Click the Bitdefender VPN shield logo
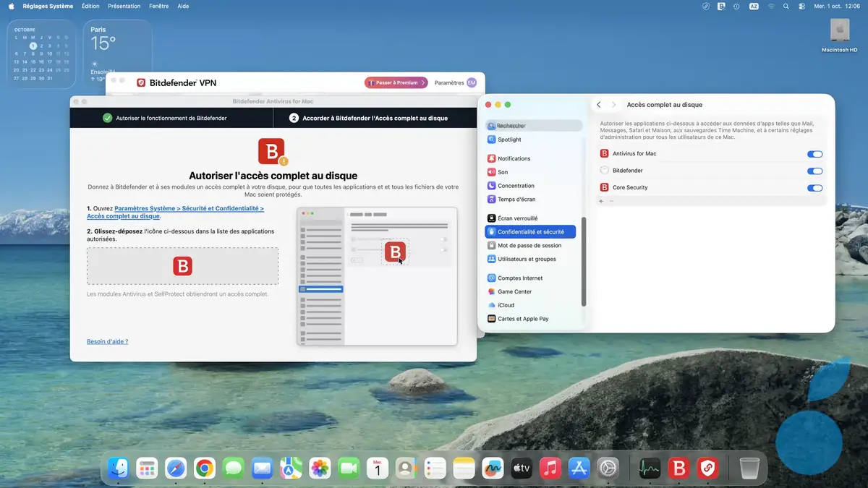 pos(141,82)
